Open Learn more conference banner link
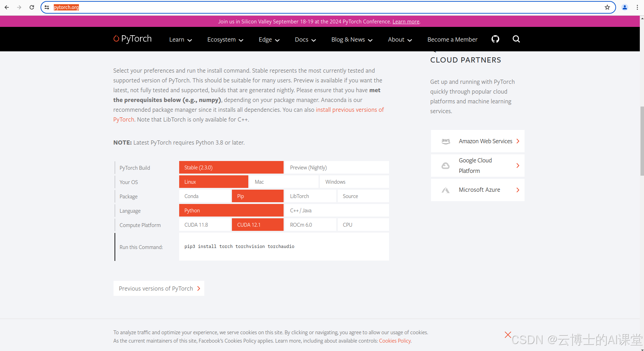644x351 pixels. click(406, 22)
